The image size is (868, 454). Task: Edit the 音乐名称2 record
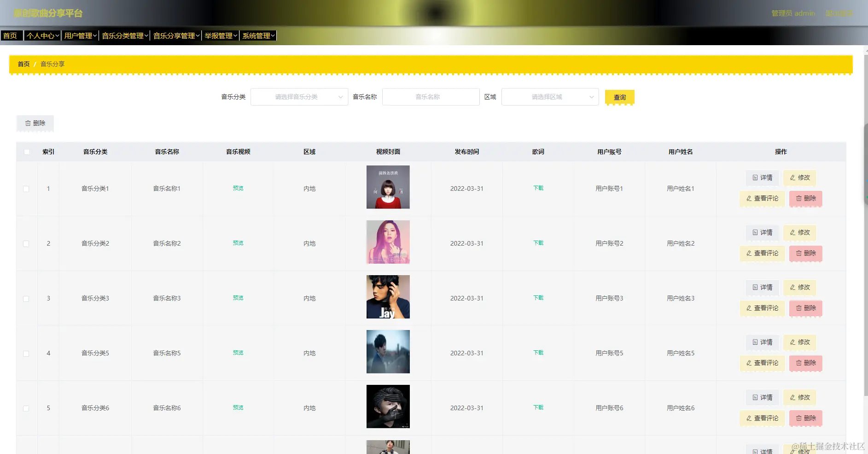click(800, 233)
